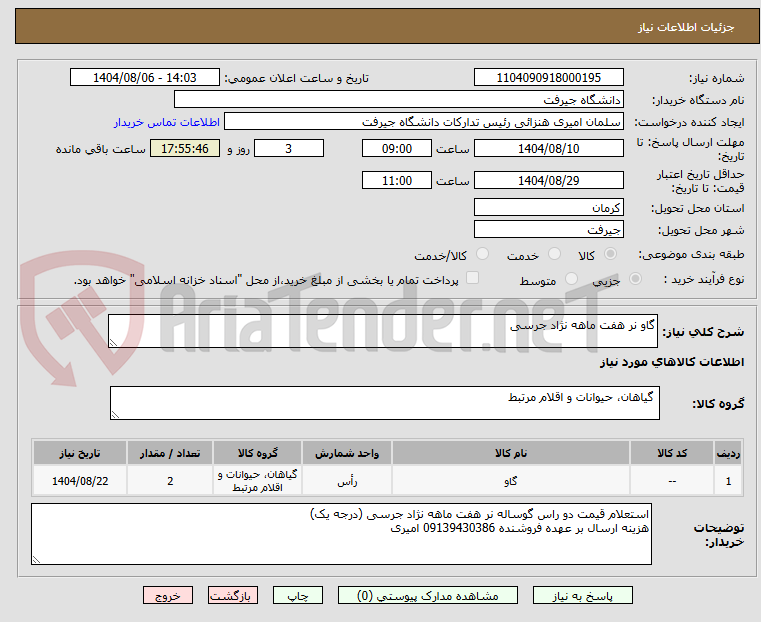Click the خروج exit button
Screen dimensions: 761x622
[x=168, y=595]
